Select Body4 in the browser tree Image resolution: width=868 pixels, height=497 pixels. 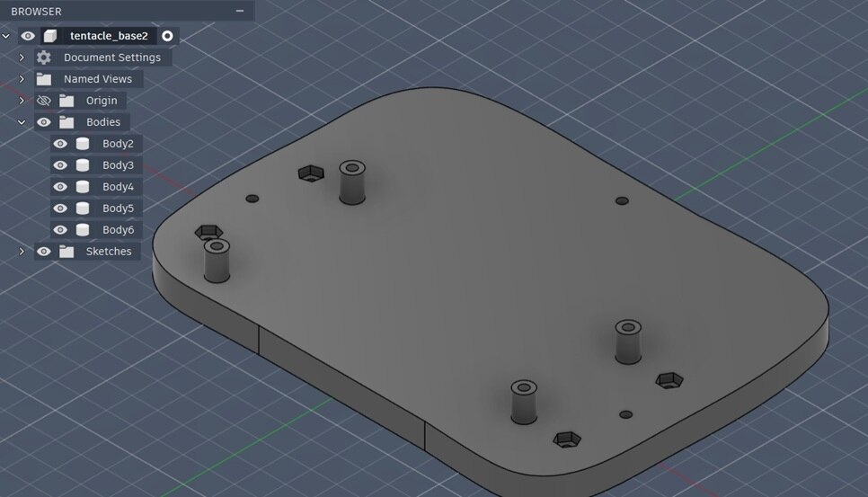click(x=118, y=187)
